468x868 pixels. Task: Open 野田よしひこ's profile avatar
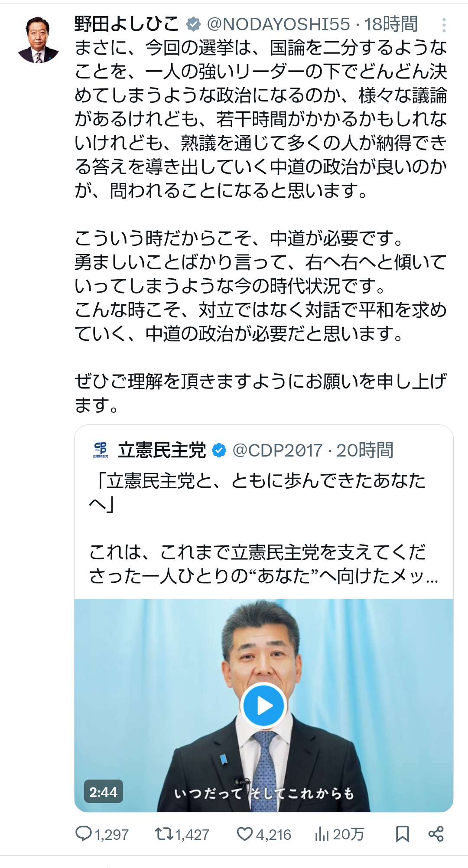tap(38, 41)
